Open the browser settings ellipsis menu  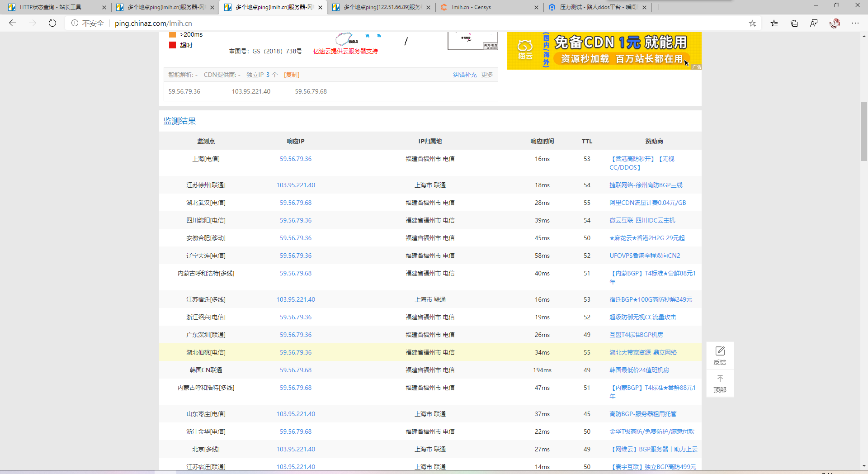(856, 23)
